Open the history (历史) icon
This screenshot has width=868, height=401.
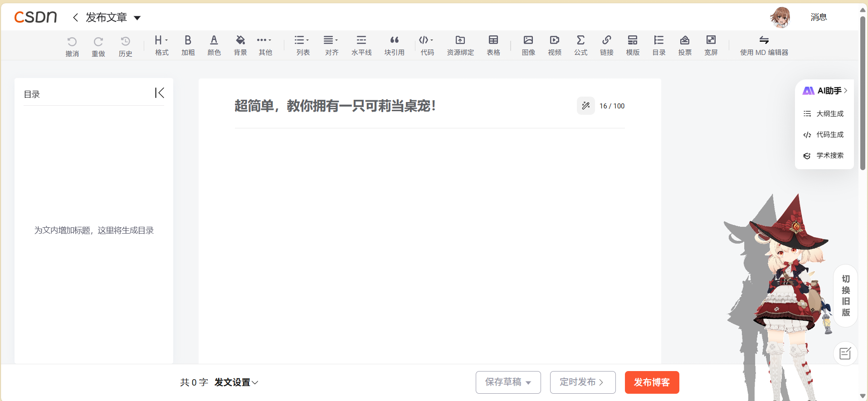[126, 41]
